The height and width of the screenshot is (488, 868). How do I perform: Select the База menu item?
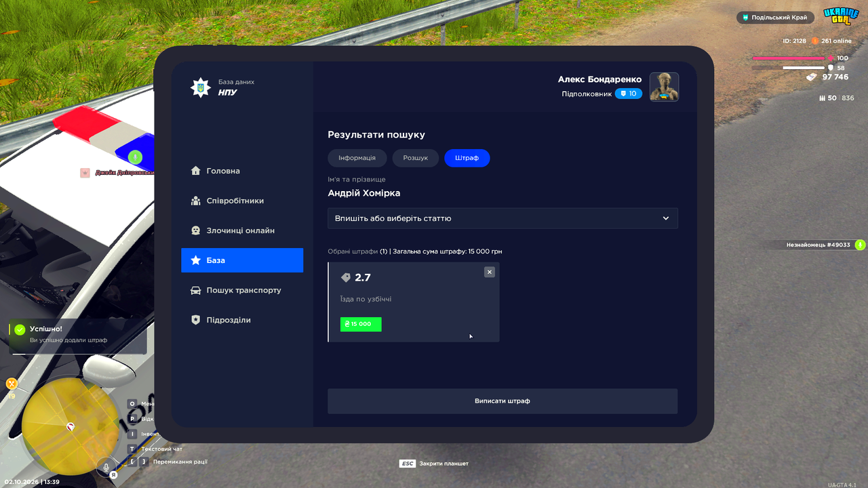[242, 260]
